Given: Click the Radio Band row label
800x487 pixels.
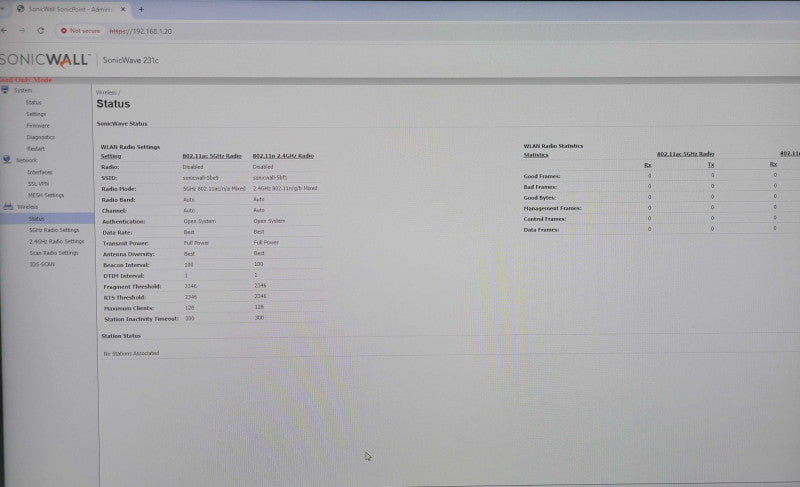Looking at the screenshot, I should pyautogui.click(x=118, y=200).
